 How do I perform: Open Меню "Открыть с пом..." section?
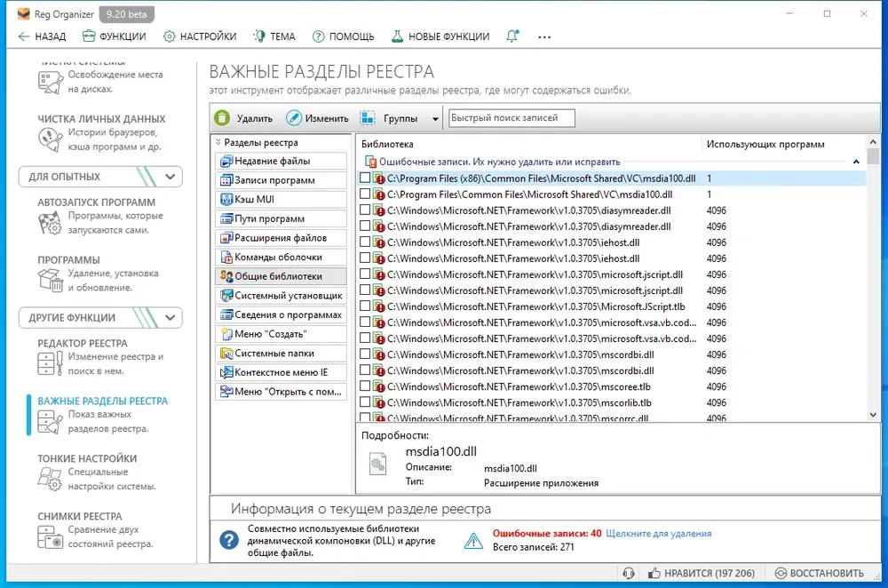click(281, 392)
